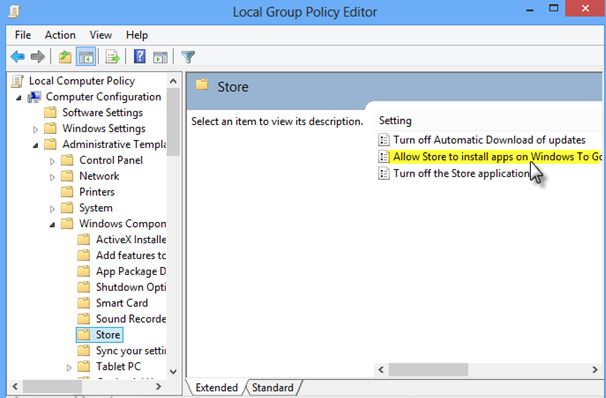Click the tree pane scroll up arrow
This screenshot has height=398, width=606.
tap(173, 81)
